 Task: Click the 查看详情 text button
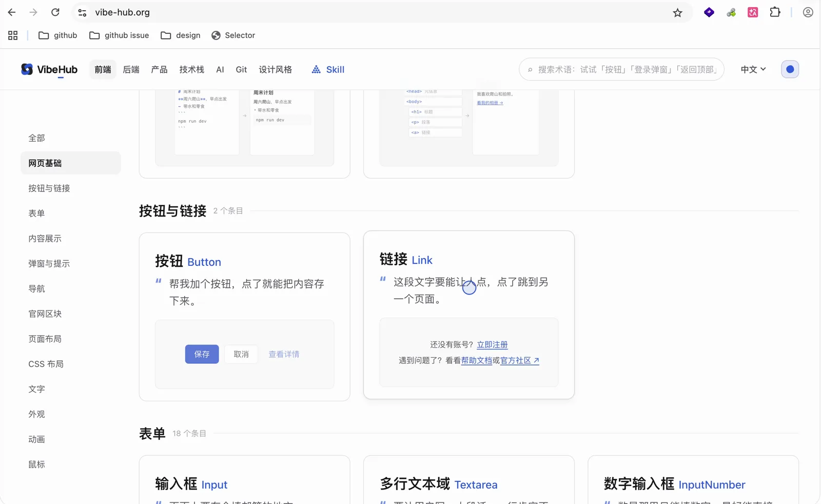[x=284, y=354]
